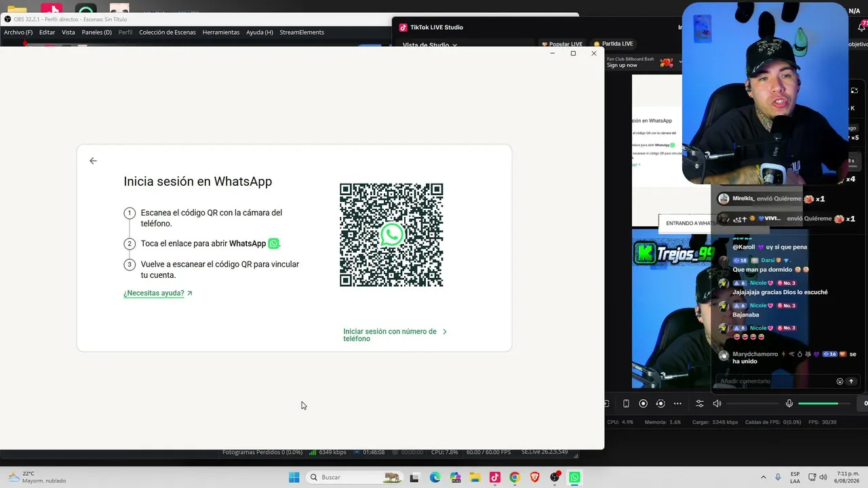The height and width of the screenshot is (488, 868).
Task: Mute the speaker in TikTok Studio
Action: pyautogui.click(x=717, y=404)
